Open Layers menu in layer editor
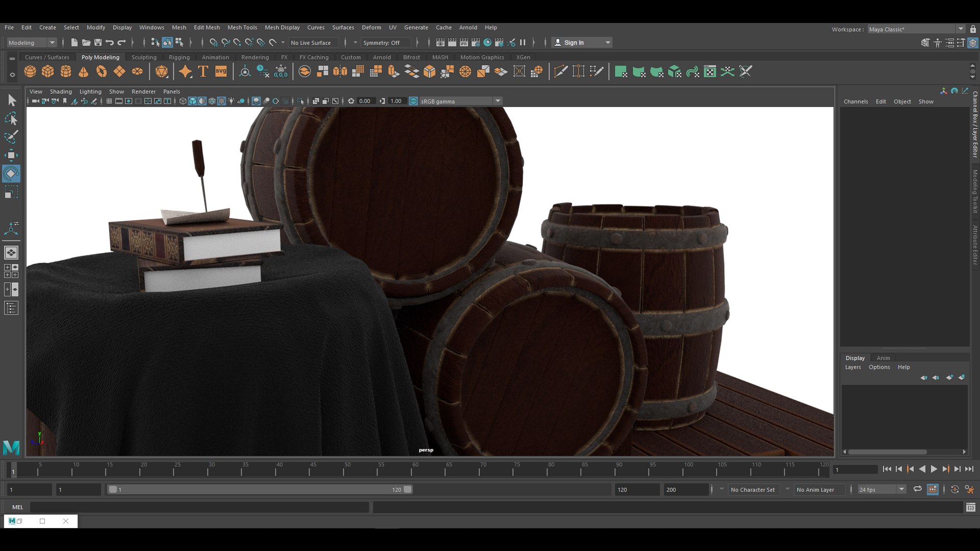Viewport: 980px width, 551px height. click(853, 367)
